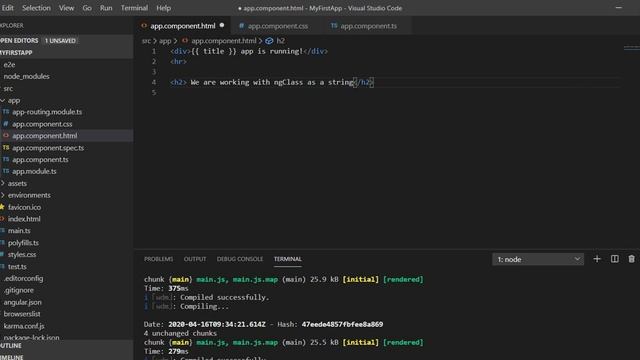Kill terminal with trash icon

[x=631, y=259]
